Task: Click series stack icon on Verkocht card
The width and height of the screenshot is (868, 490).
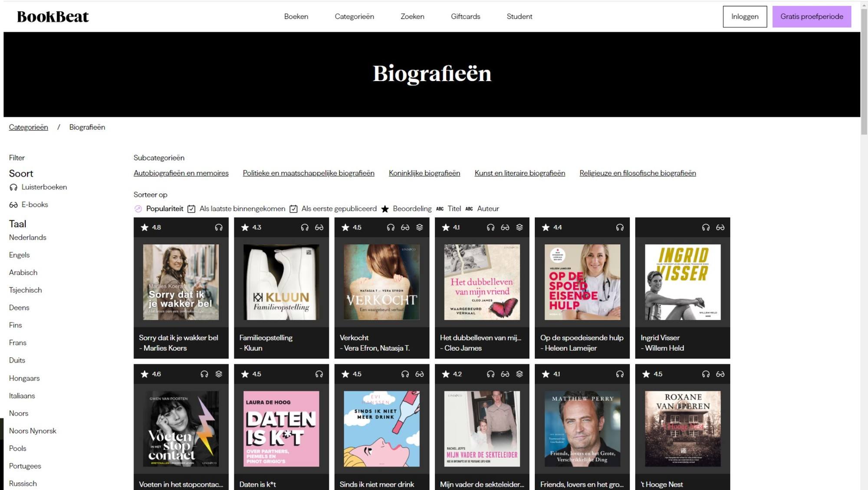Action: coord(419,227)
